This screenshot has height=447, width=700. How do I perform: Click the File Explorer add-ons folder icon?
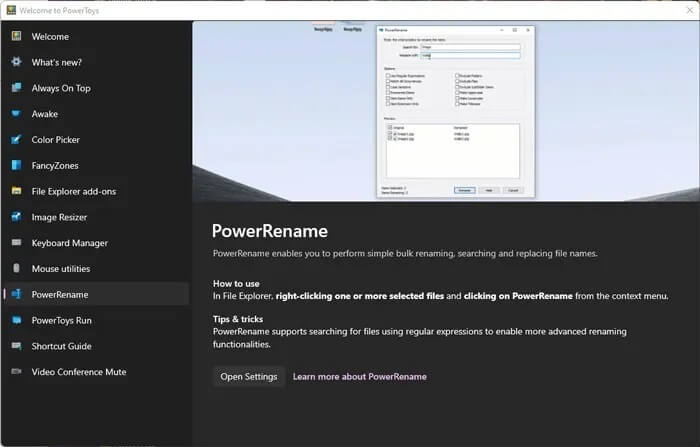pos(17,191)
